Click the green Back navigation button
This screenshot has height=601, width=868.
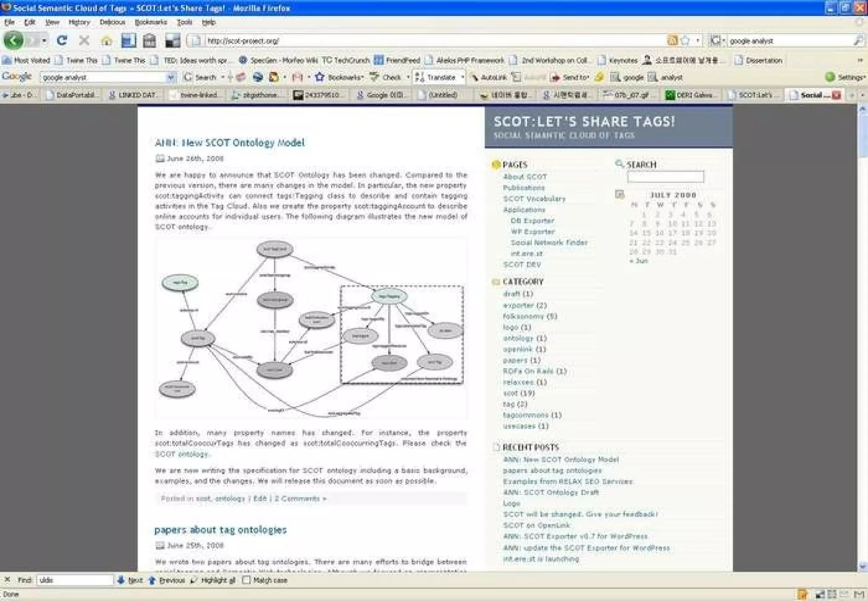tap(13, 41)
